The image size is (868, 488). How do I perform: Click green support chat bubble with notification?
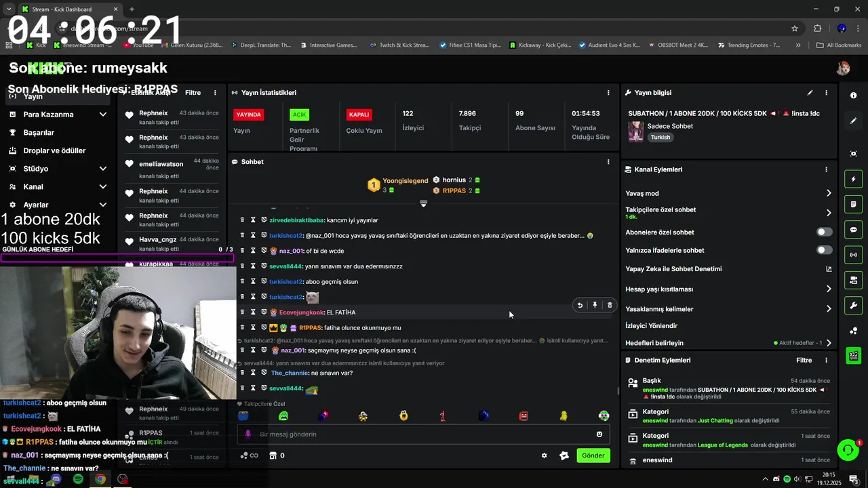(x=848, y=450)
